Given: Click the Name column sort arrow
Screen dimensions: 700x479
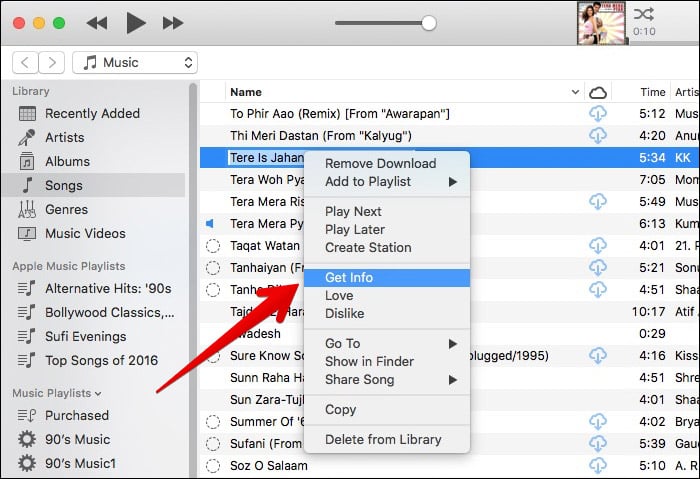Looking at the screenshot, I should click(575, 92).
